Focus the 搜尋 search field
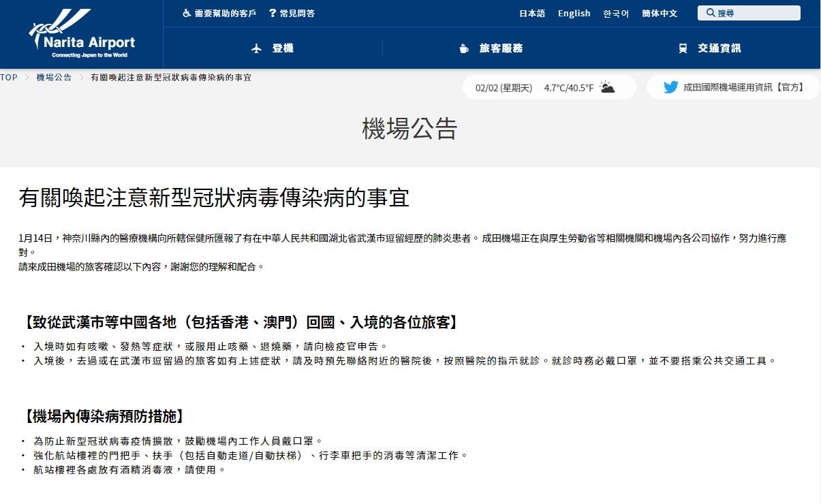 click(x=749, y=13)
